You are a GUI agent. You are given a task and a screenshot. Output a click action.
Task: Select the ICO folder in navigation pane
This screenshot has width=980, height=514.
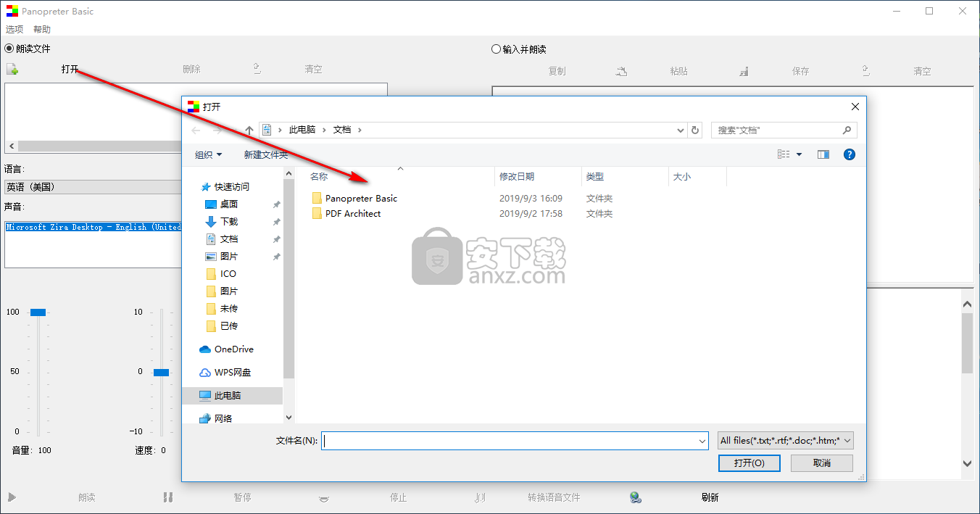pyautogui.click(x=228, y=273)
